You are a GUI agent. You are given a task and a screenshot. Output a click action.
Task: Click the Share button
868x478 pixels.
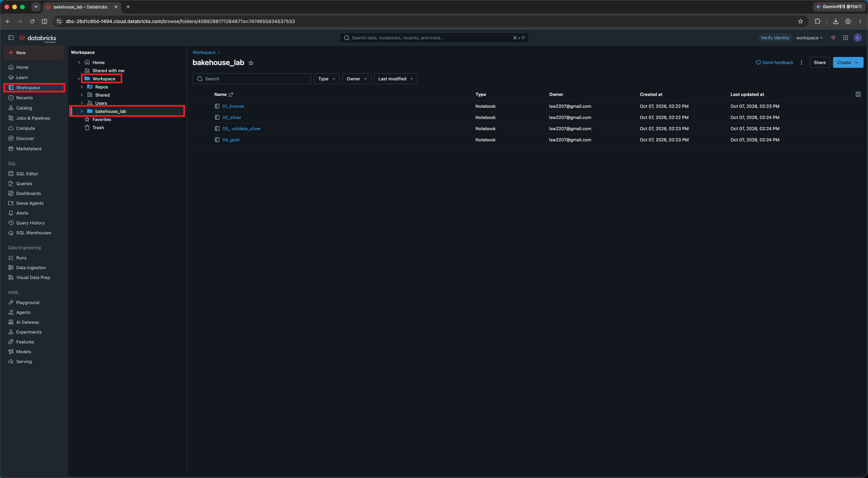click(820, 62)
